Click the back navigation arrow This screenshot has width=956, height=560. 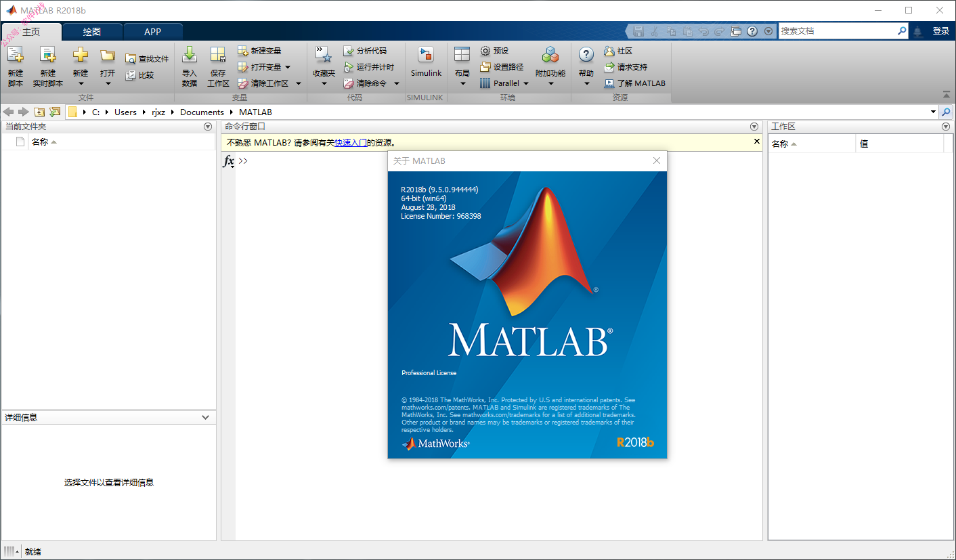pos(9,112)
